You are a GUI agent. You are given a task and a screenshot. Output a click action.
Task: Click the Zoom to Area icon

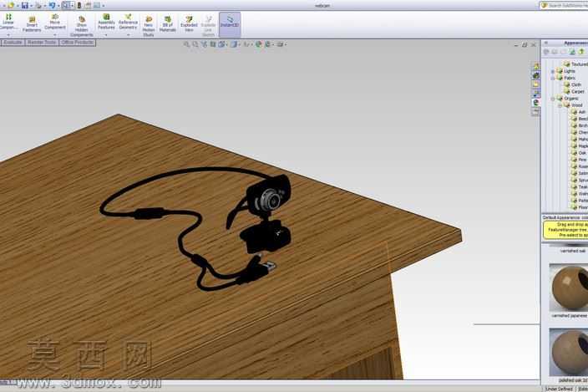(x=195, y=44)
